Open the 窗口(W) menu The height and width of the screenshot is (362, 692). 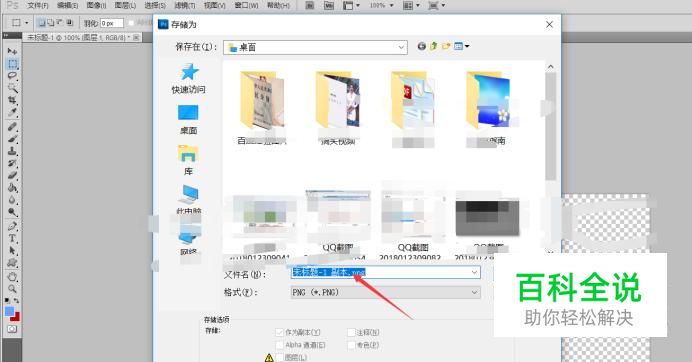tap(246, 6)
